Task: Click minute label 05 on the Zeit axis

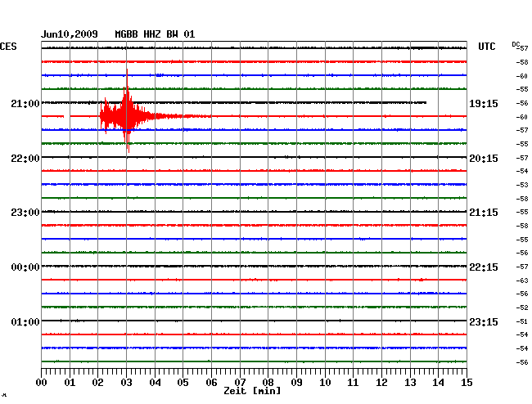Action: pos(183,383)
